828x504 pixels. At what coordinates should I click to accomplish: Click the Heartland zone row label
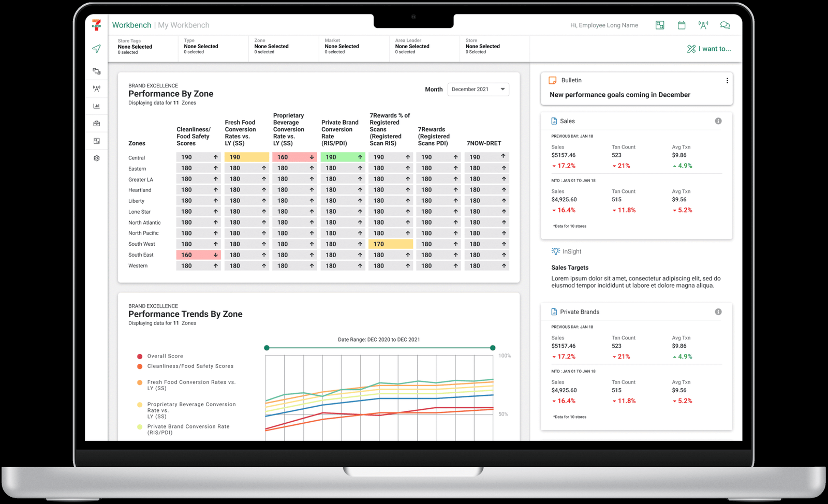click(140, 190)
